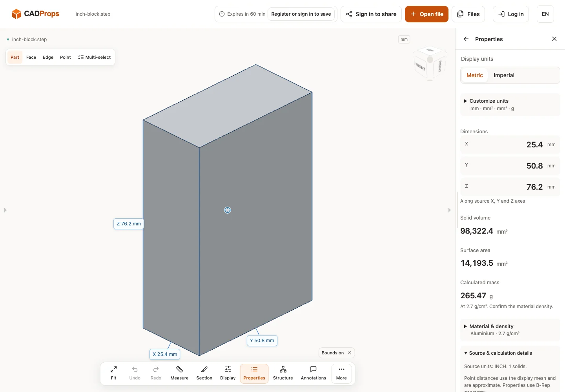Click the Z 76.2 mm dimension label

coord(129,224)
